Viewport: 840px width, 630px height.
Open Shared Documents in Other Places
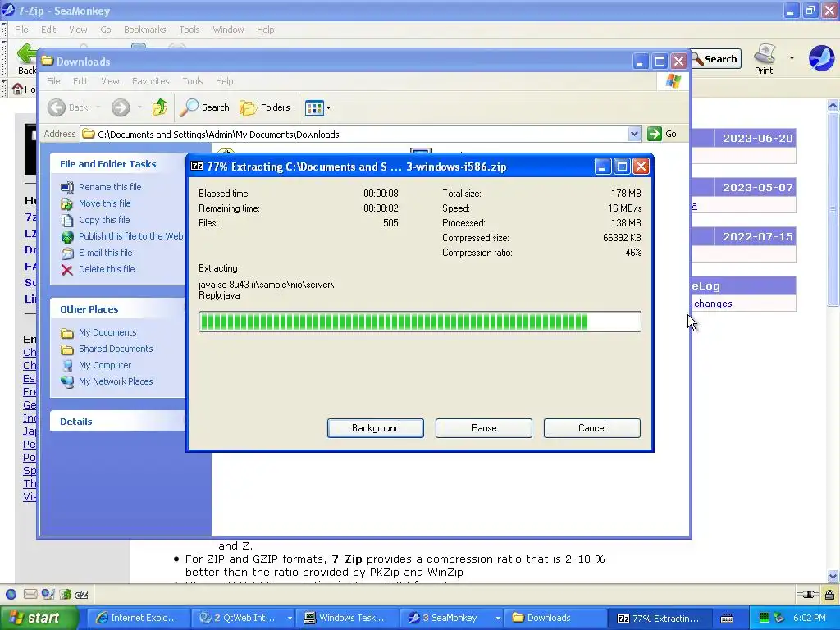[116, 349]
